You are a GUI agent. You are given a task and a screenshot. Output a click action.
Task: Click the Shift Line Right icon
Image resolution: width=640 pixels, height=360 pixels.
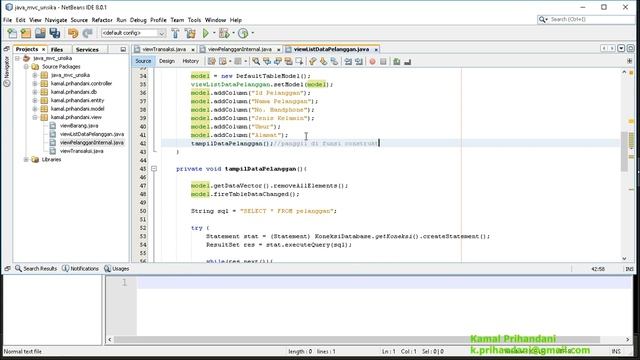point(359,62)
